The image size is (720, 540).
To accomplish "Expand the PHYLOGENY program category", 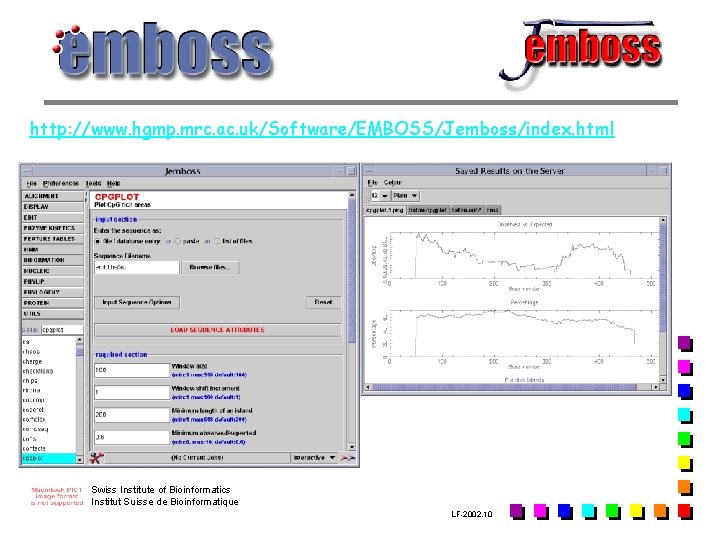I will click(x=53, y=292).
